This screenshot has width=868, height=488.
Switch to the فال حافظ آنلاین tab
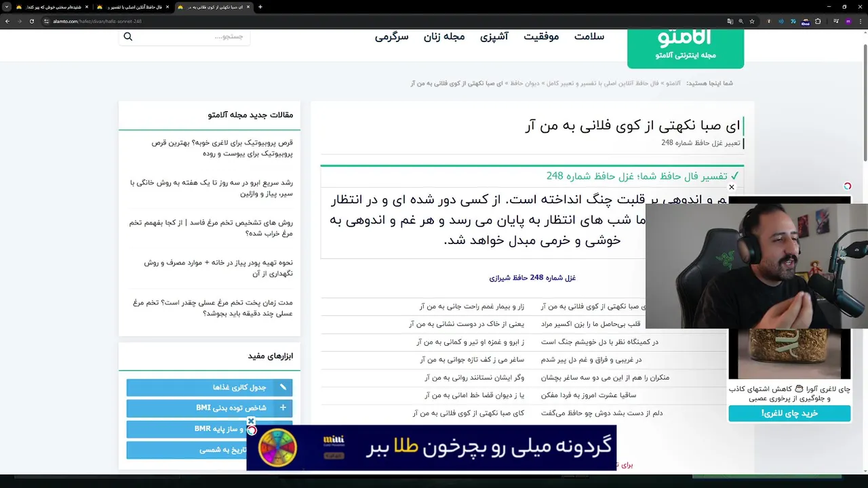coord(132,7)
